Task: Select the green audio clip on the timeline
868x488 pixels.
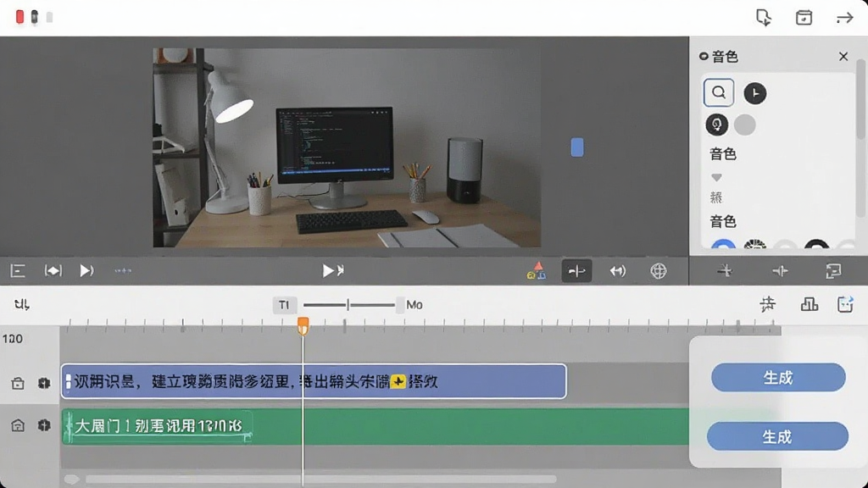Action: [376, 427]
